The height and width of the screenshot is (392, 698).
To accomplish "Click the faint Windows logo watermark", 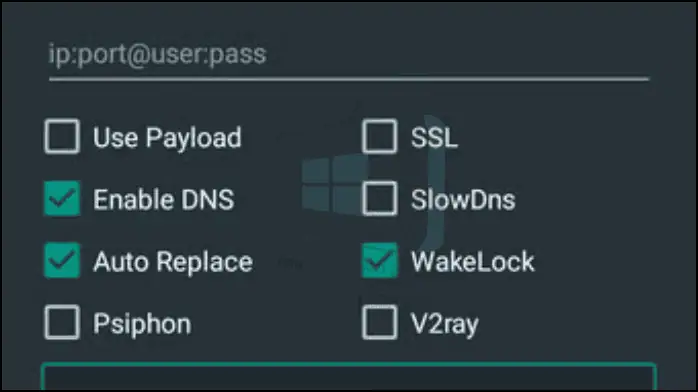I will [x=334, y=185].
